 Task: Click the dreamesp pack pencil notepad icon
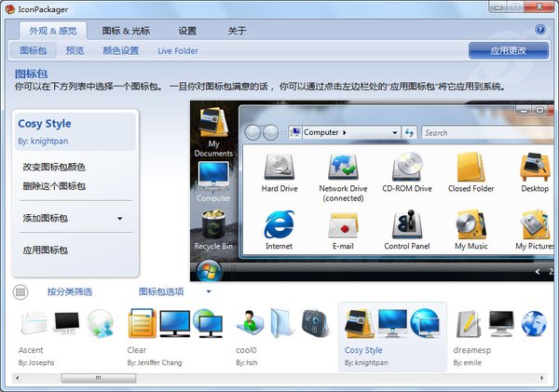coord(470,324)
